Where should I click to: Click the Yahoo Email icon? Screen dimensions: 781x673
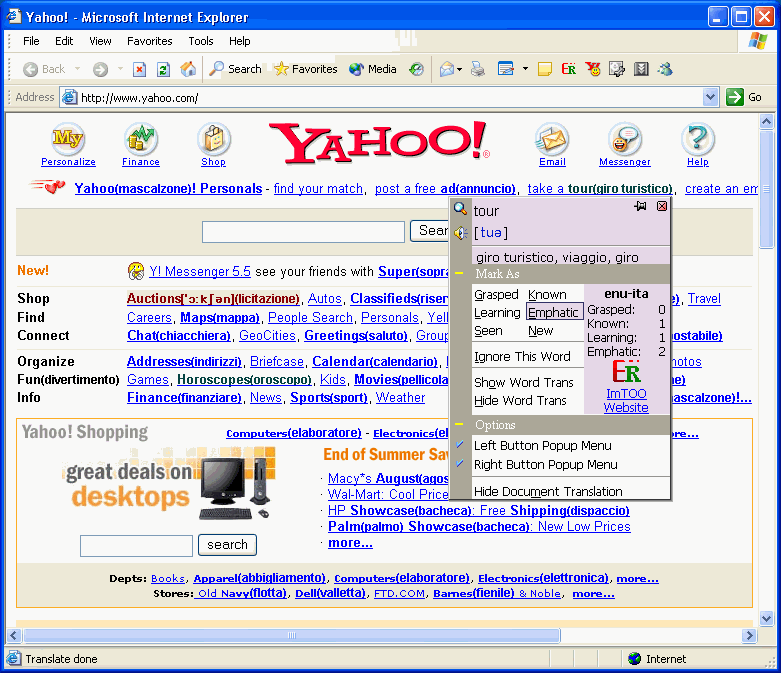point(552,138)
